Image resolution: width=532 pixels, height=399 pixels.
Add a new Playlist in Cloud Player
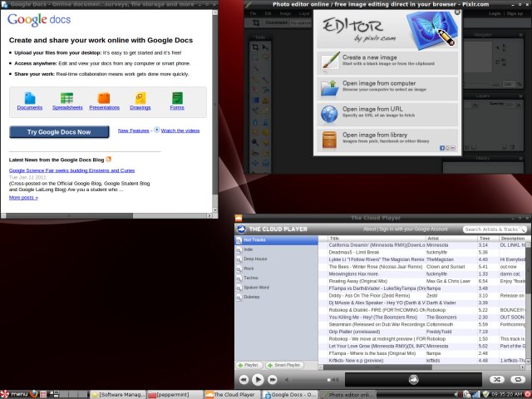[x=249, y=366]
